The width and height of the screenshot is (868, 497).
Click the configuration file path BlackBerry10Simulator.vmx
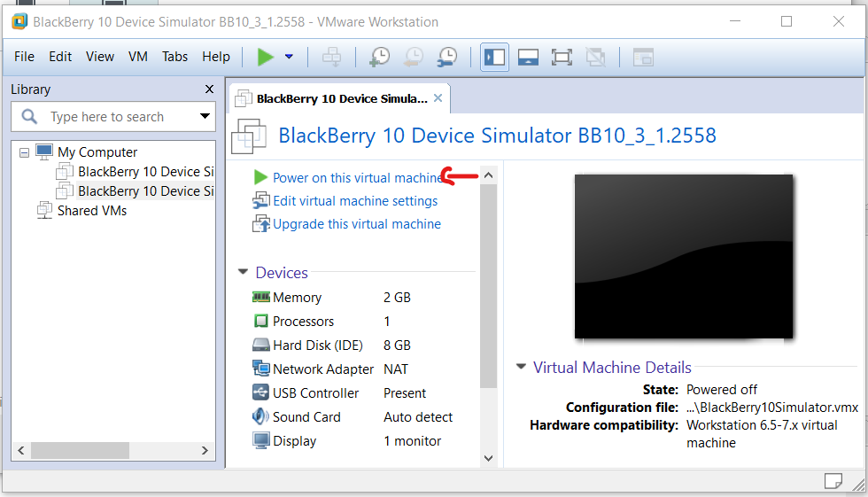(772, 408)
